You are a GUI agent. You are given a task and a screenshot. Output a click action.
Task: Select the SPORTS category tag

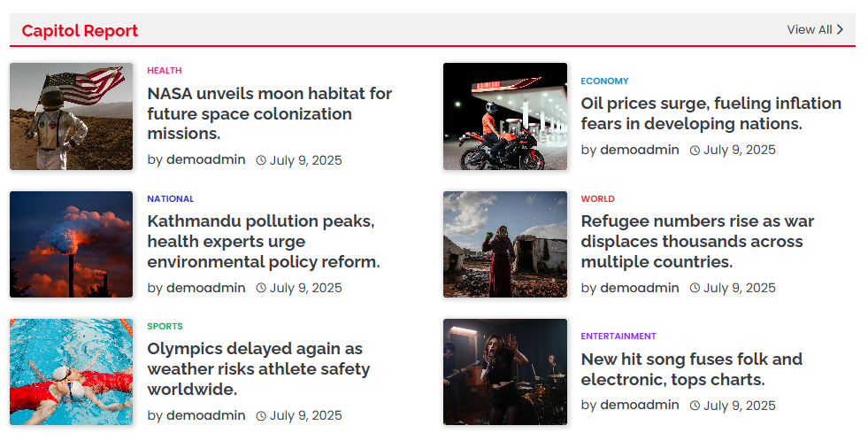click(165, 326)
